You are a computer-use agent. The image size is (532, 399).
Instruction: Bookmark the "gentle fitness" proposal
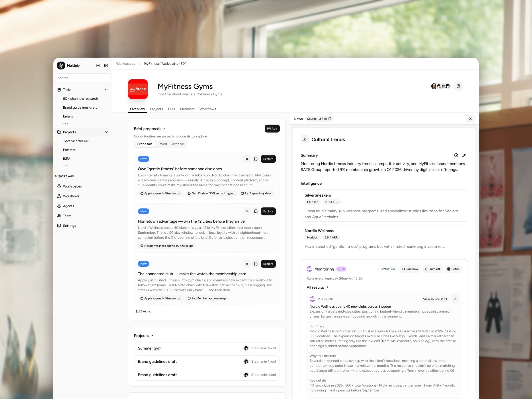point(256,159)
